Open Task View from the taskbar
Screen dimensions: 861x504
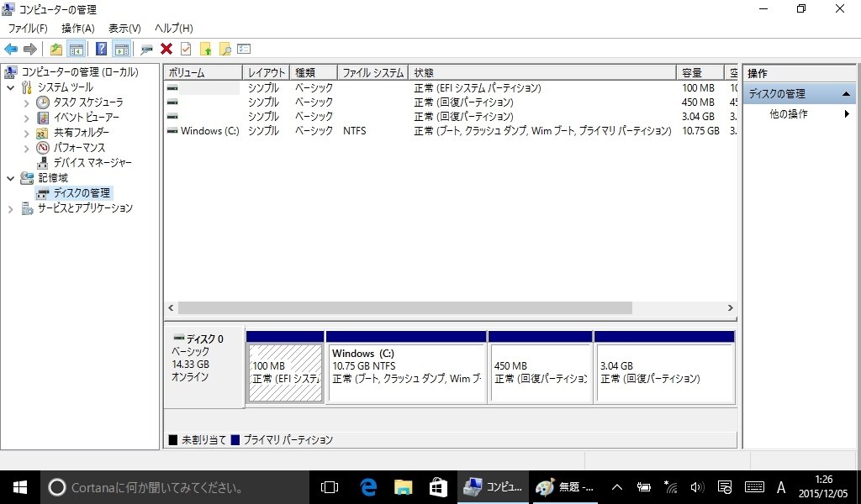[x=330, y=487]
